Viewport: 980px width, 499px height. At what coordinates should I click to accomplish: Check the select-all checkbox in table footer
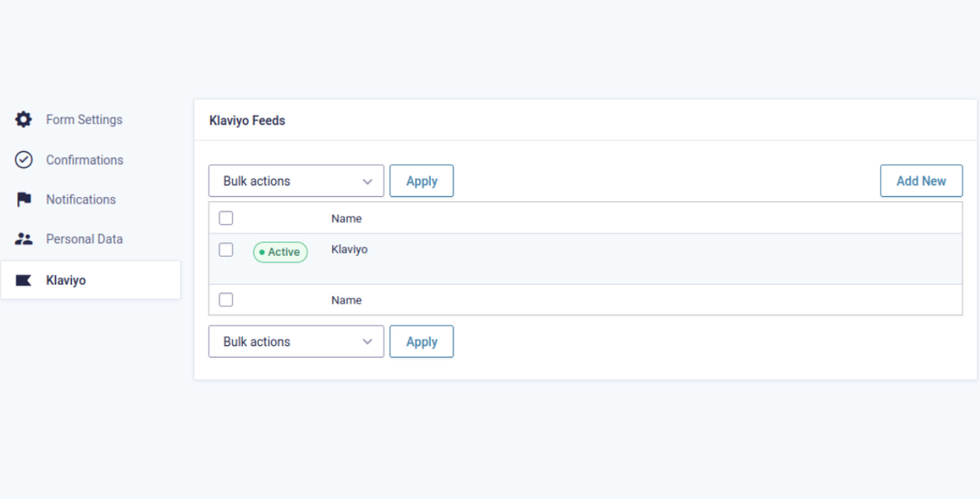point(226,299)
